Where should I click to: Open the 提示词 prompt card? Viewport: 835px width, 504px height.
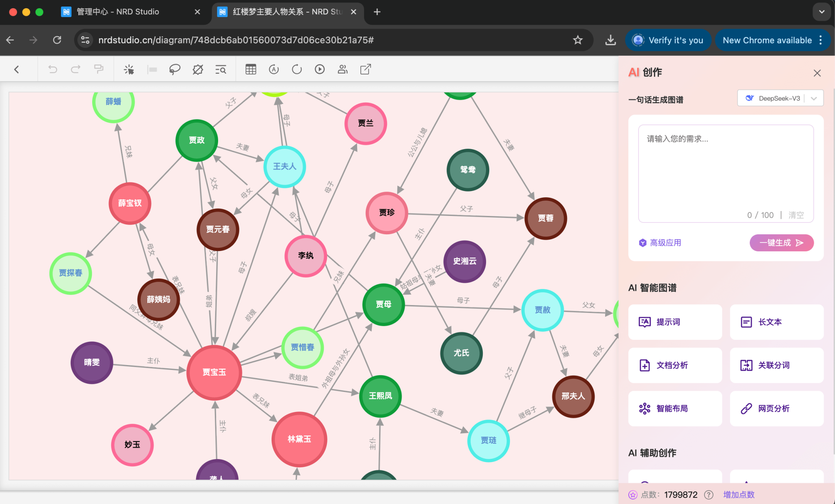(x=675, y=322)
